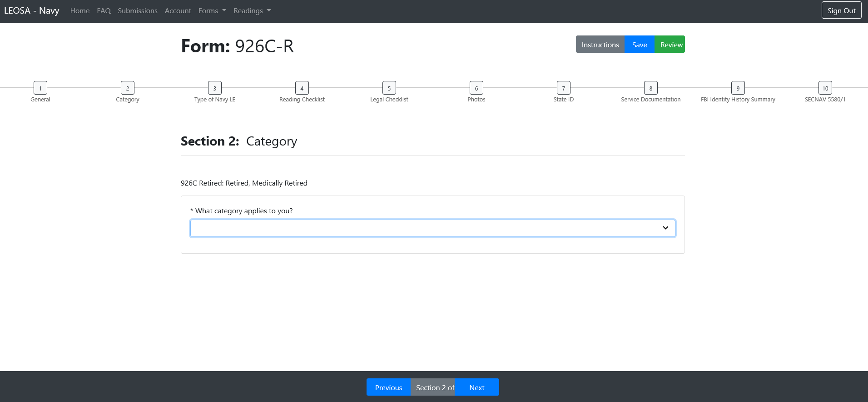Open the category selection dropdown
This screenshot has width=868, height=402.
(x=432, y=228)
